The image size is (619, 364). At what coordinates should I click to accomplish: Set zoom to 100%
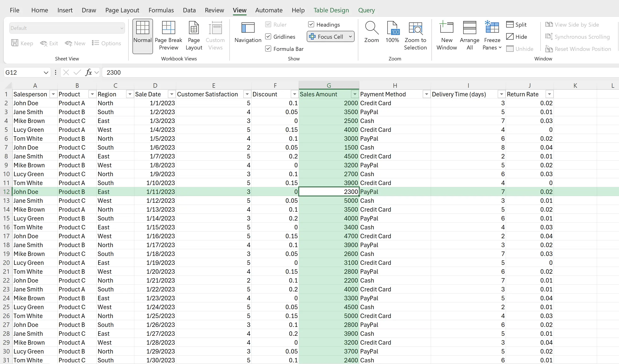(392, 32)
